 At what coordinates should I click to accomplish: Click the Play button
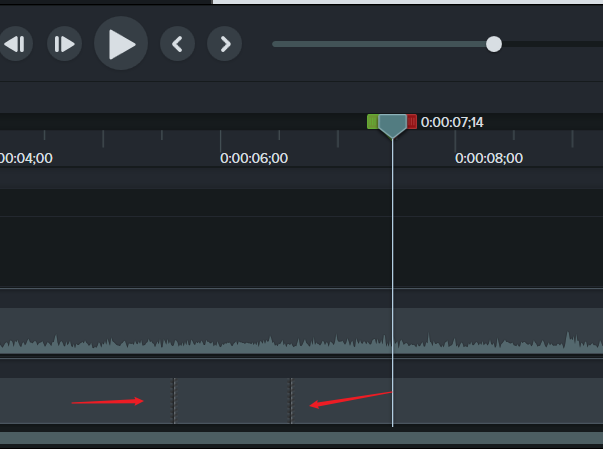[121, 43]
